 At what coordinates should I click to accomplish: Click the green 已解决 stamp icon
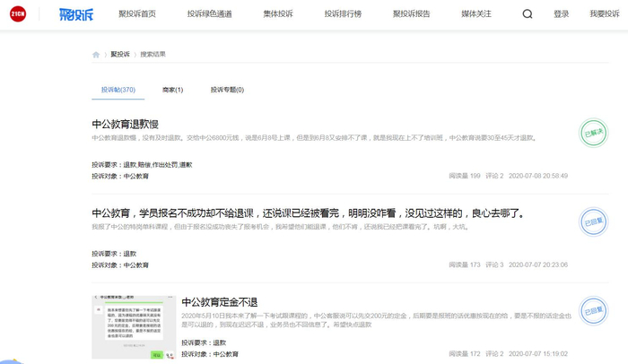click(594, 133)
